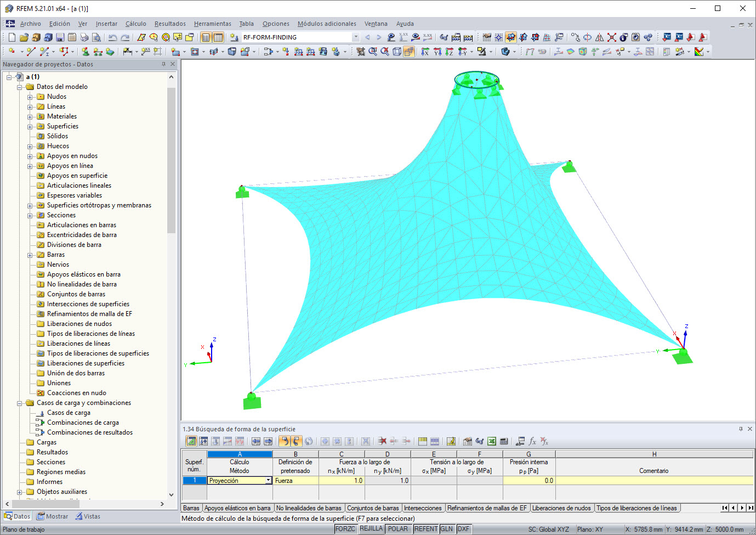Toggle REFENT object snap in status bar
Viewport: 756px width, 535px height.
point(426,529)
